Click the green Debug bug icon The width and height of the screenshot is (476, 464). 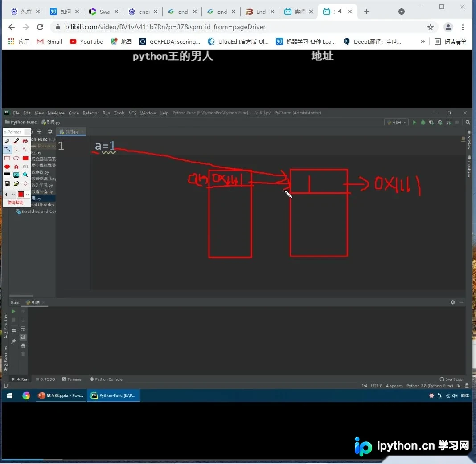click(423, 122)
